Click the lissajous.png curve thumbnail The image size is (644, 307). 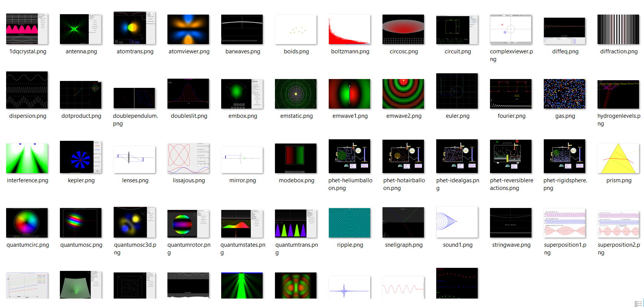pos(188,158)
